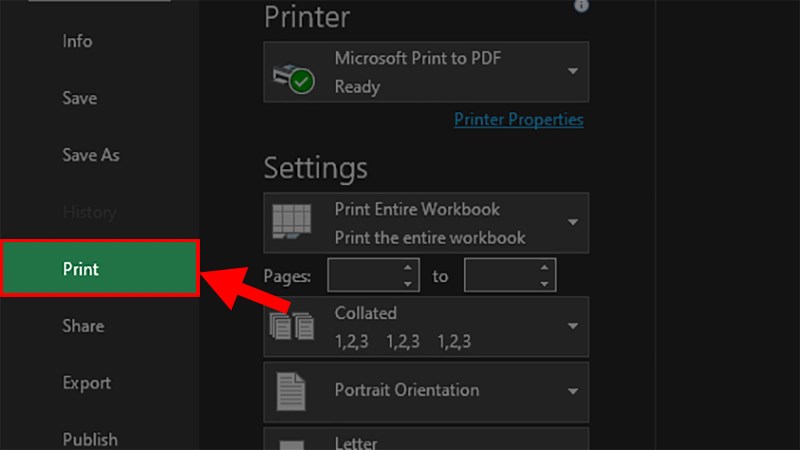Decrease the starting Pages number with down arrow

pos(408,284)
